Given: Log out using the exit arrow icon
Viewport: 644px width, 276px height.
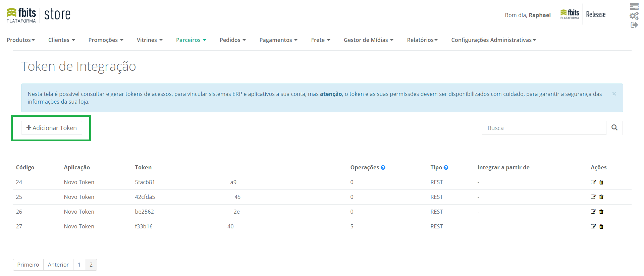Looking at the screenshot, I should [x=634, y=25].
